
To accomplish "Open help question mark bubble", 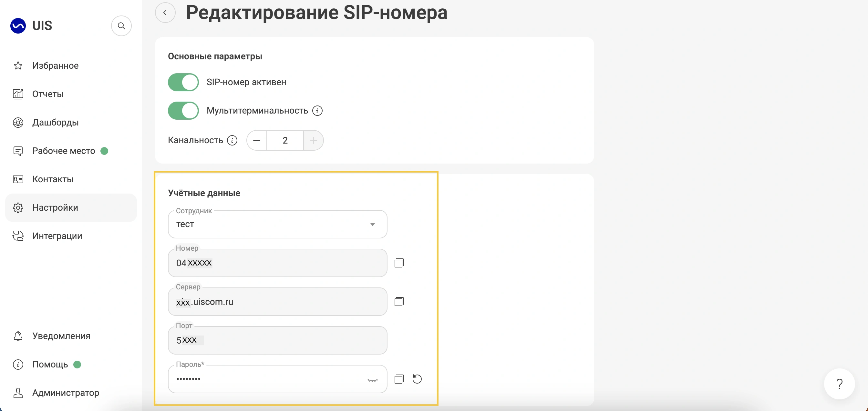I will tap(839, 384).
